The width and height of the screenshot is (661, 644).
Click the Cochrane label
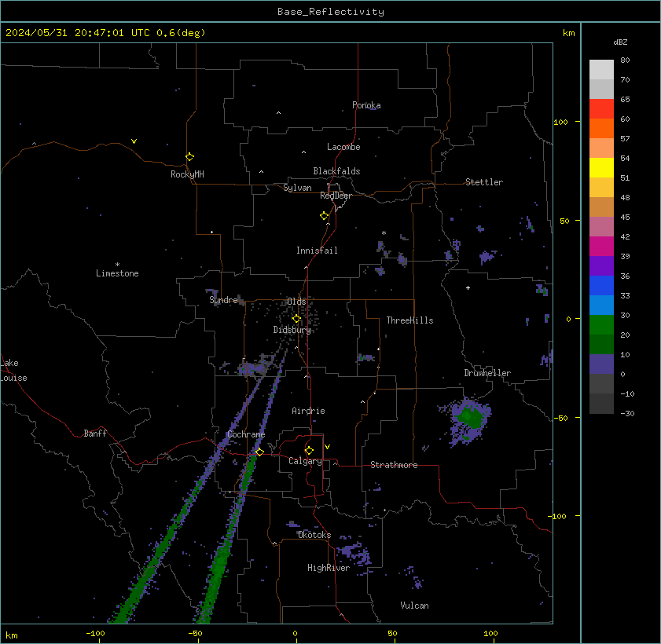246,434
